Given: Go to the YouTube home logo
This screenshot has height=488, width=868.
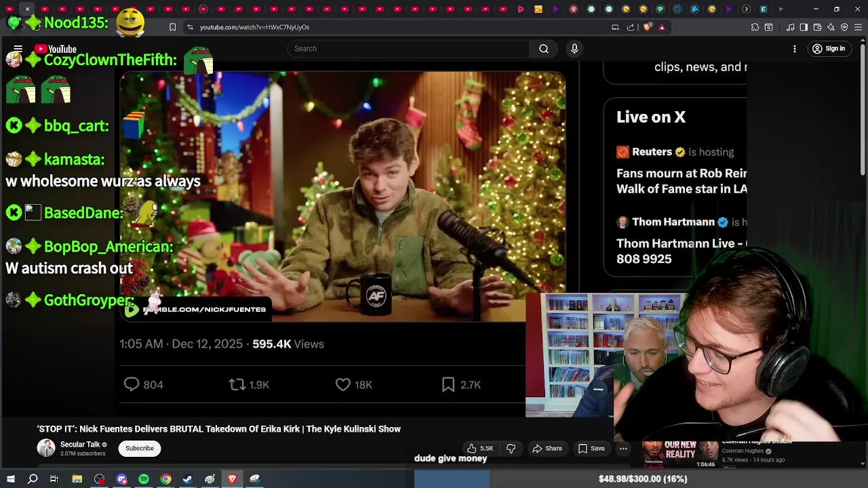Looking at the screenshot, I should coord(55,49).
